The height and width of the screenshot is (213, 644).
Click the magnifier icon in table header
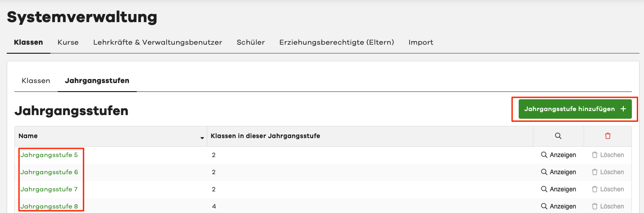(558, 136)
